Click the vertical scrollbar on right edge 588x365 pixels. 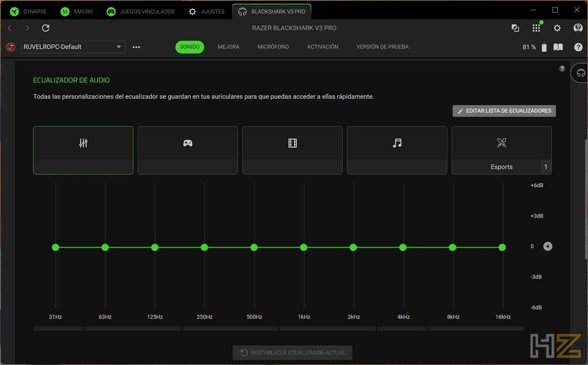click(586, 199)
